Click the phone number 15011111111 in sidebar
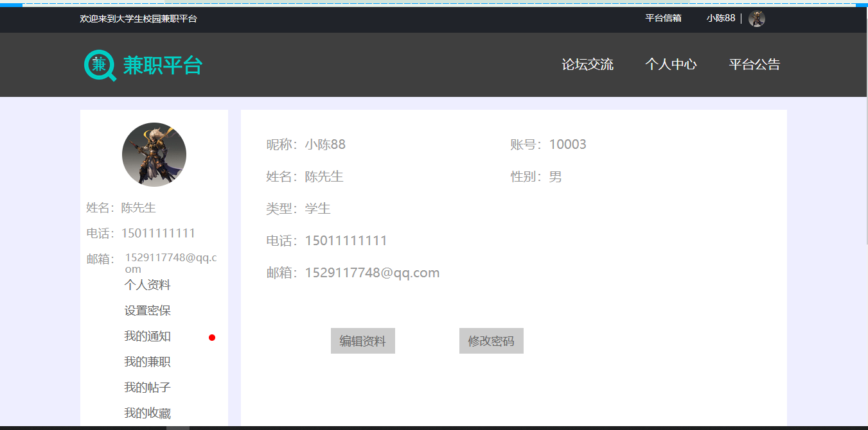Screen dimensions: 868x430 [159, 232]
